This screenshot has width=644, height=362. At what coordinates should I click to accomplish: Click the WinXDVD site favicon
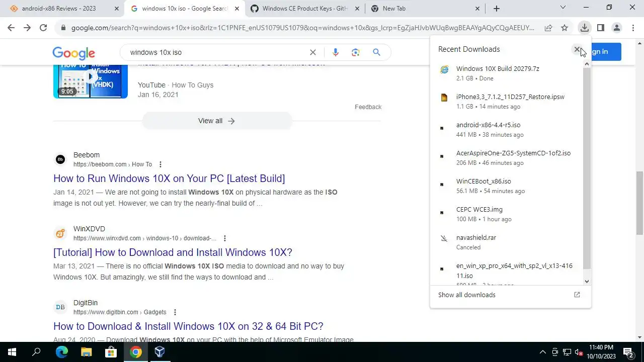click(60, 233)
